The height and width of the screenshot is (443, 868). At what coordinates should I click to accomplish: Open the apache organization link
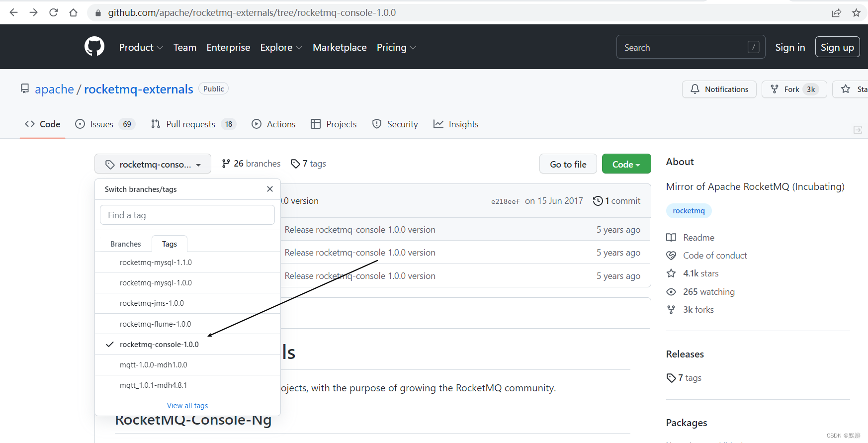tap(54, 89)
